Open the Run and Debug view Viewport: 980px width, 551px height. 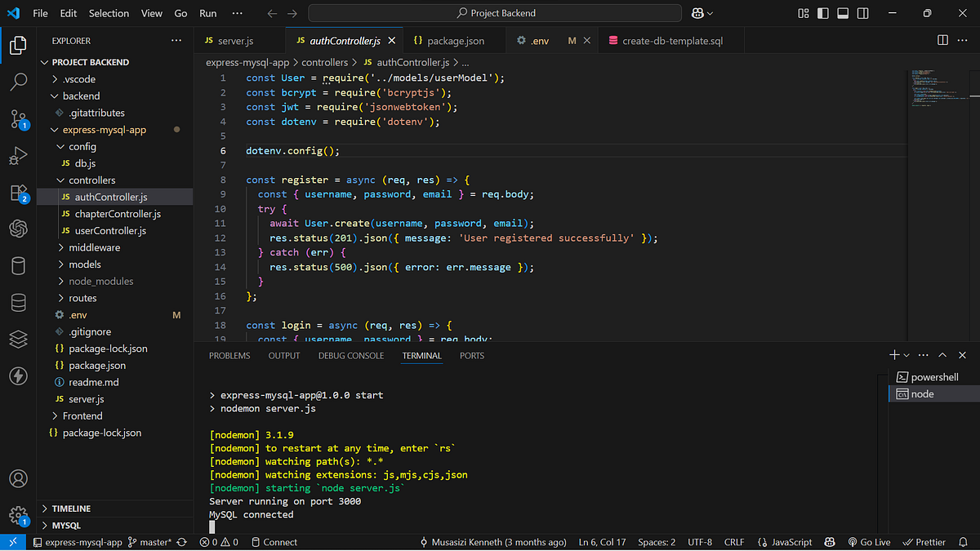pyautogui.click(x=18, y=155)
